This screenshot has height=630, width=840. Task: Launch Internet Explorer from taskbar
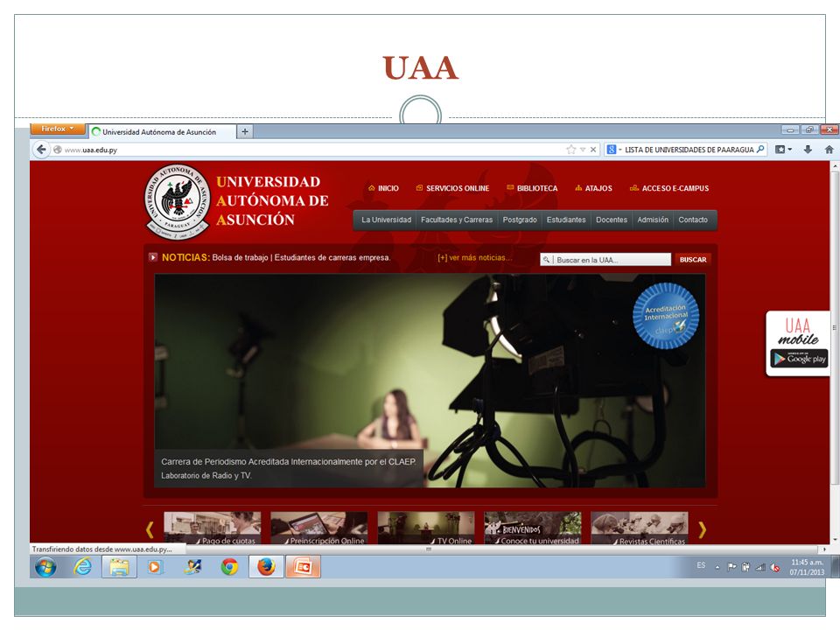point(82,567)
